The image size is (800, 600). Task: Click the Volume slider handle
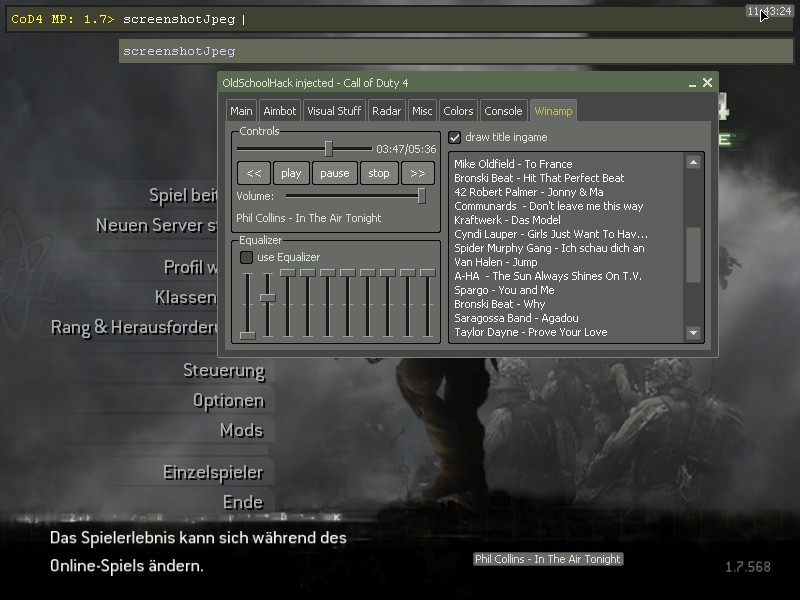coord(421,196)
